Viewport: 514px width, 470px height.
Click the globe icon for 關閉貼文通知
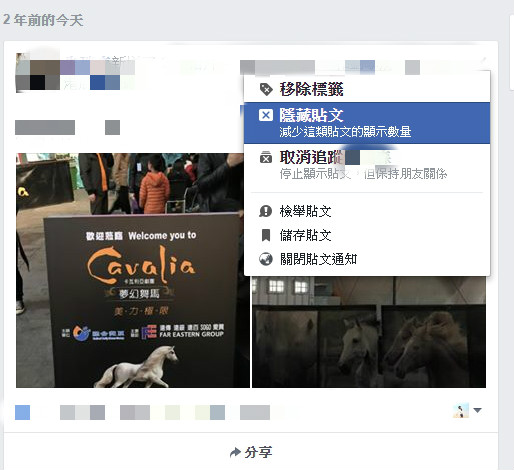[266, 259]
